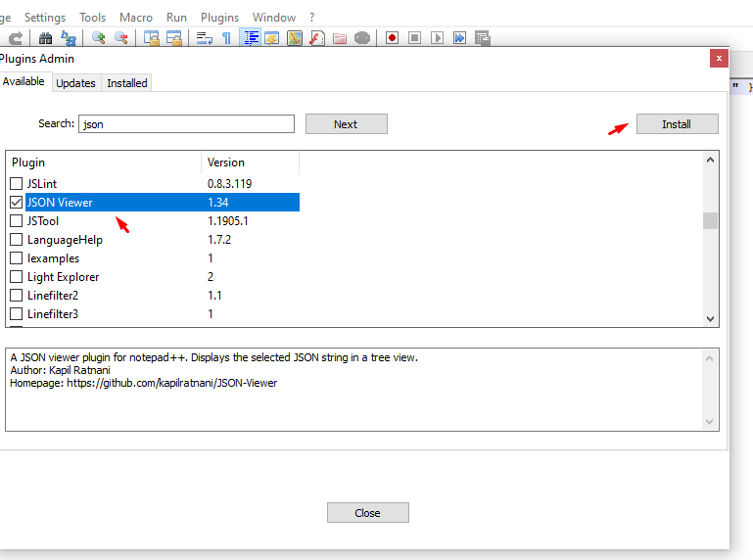Select the JSTool plugin name
This screenshot has width=753, height=560.
tap(43, 221)
